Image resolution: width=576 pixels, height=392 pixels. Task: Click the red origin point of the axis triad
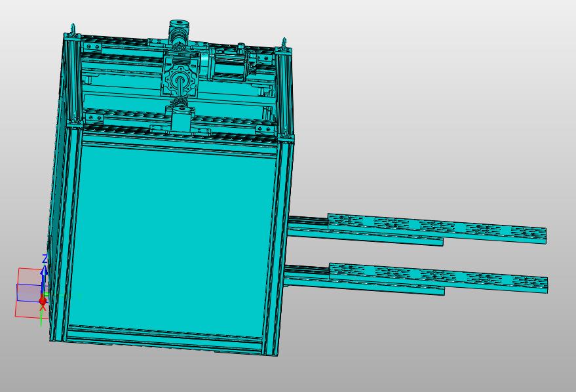click(43, 302)
